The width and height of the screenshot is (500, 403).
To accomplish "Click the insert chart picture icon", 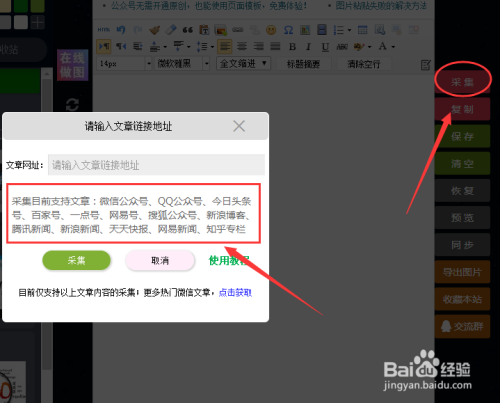I will coord(305,30).
